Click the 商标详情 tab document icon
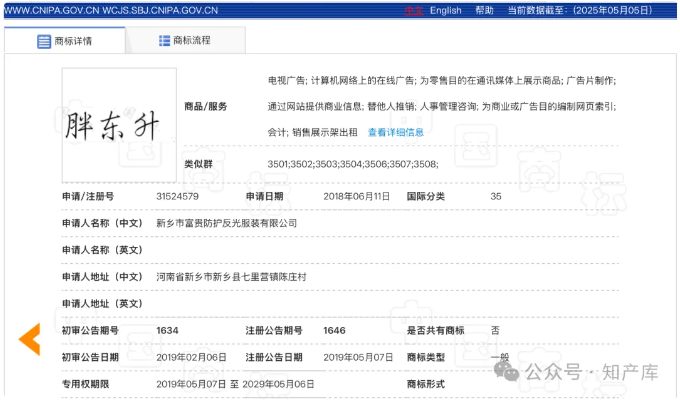Viewport: 680px width, 409px height. point(44,42)
